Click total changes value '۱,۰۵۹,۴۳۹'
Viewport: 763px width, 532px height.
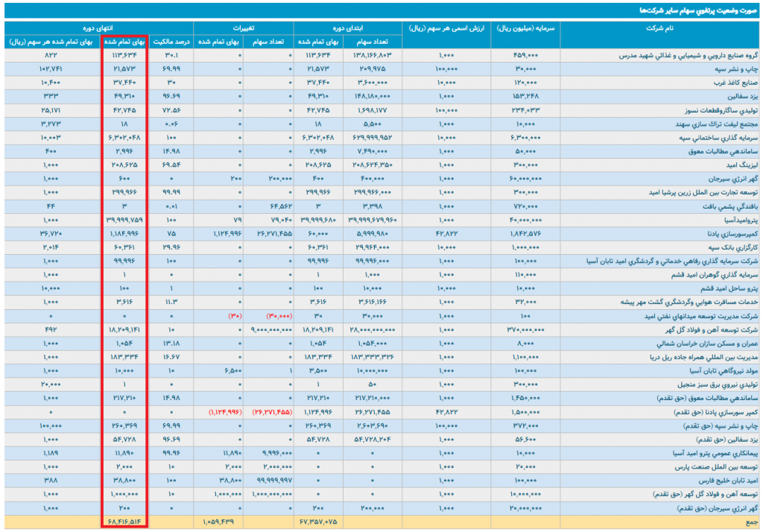[218, 522]
